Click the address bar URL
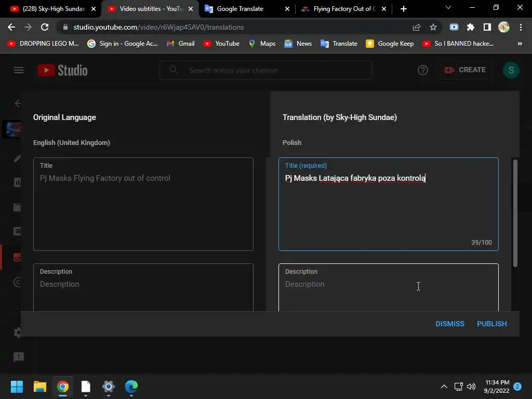 158,27
